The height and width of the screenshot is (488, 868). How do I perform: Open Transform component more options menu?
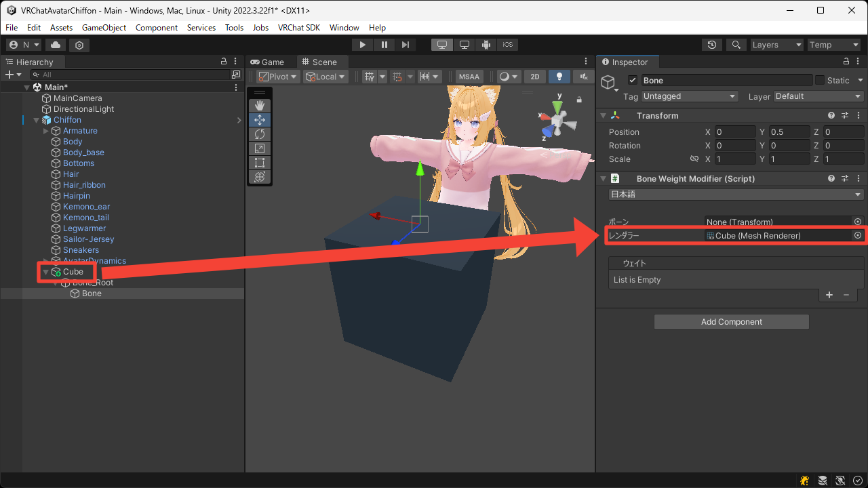click(x=857, y=116)
